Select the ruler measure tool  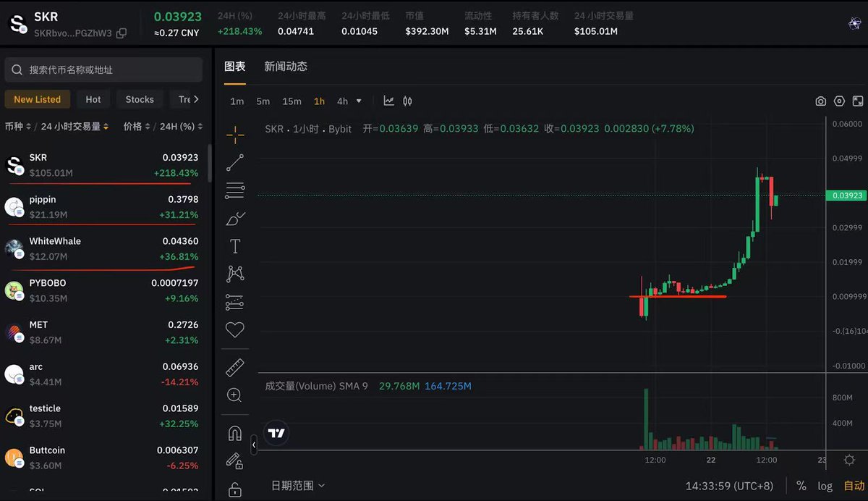(x=235, y=367)
